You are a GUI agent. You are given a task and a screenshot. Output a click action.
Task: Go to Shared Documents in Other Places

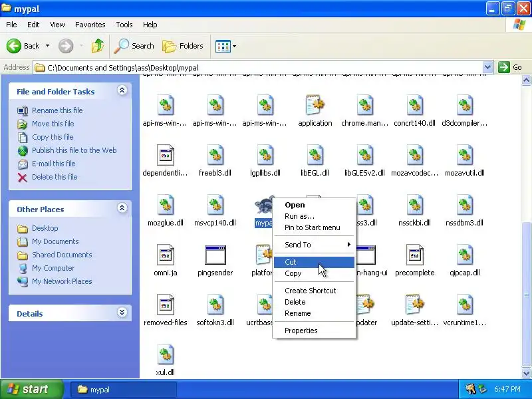coord(62,255)
